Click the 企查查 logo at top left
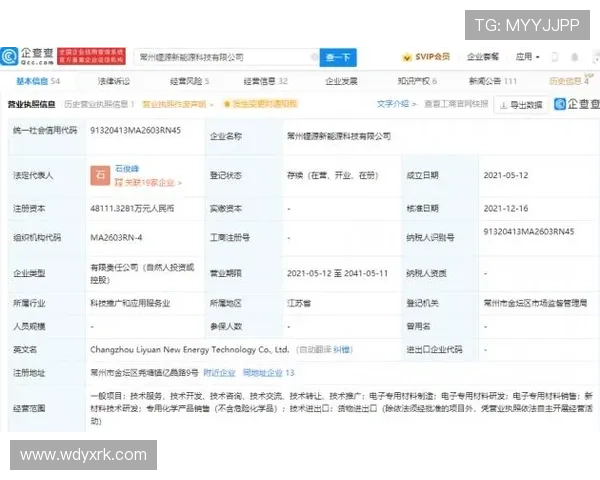The height and width of the screenshot is (480, 600). 27,57
